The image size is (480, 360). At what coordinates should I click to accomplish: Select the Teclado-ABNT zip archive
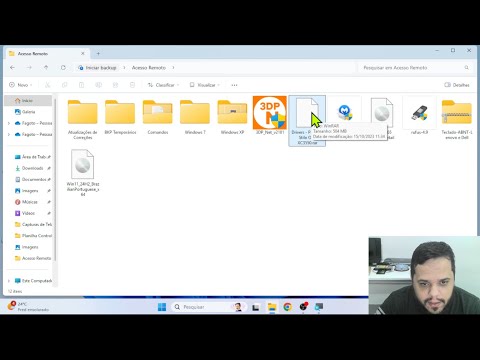pyautogui.click(x=457, y=118)
